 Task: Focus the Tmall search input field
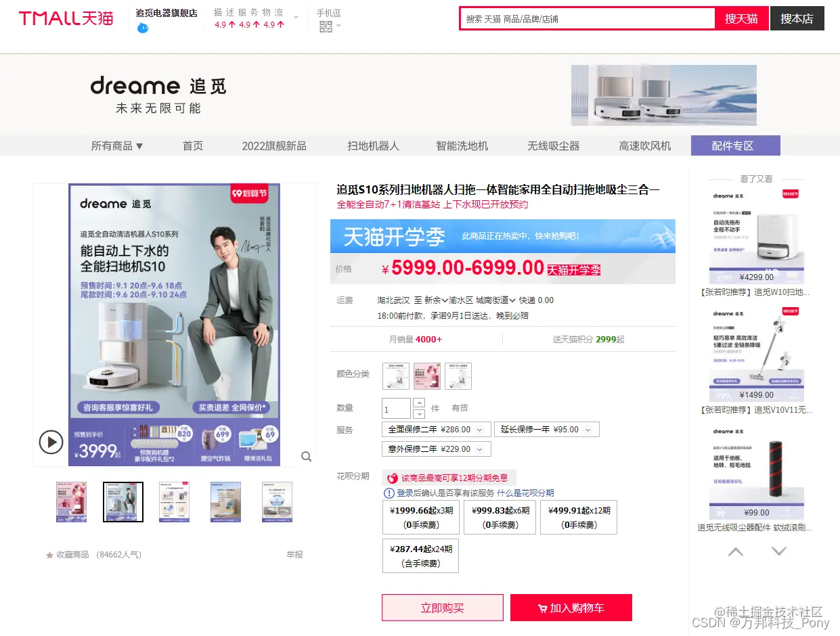tap(588, 19)
